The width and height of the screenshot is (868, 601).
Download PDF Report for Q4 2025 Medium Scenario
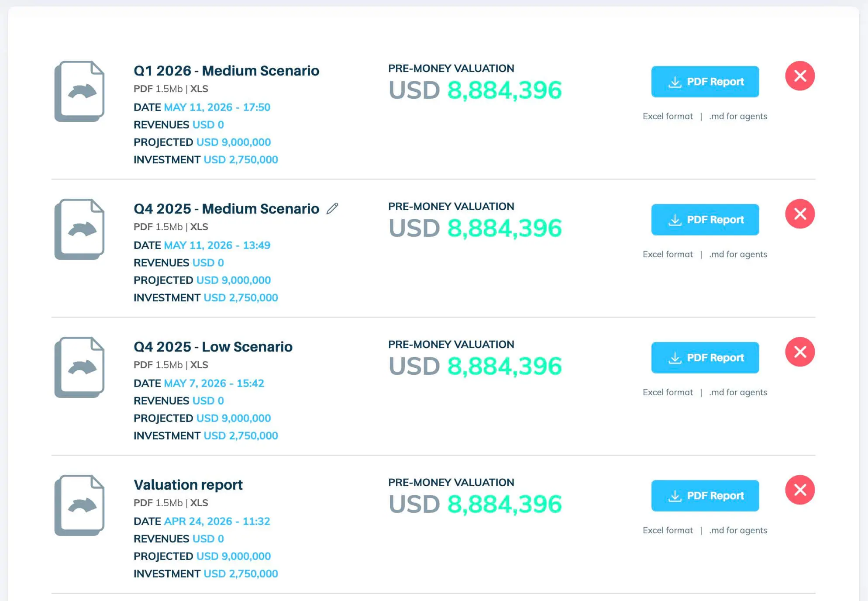705,220
